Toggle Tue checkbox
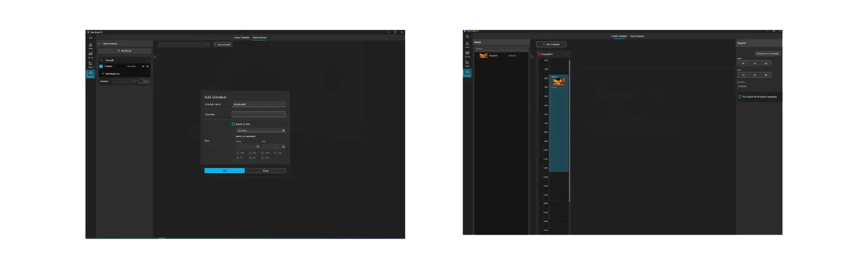This screenshot has width=868, height=263. pos(250,153)
